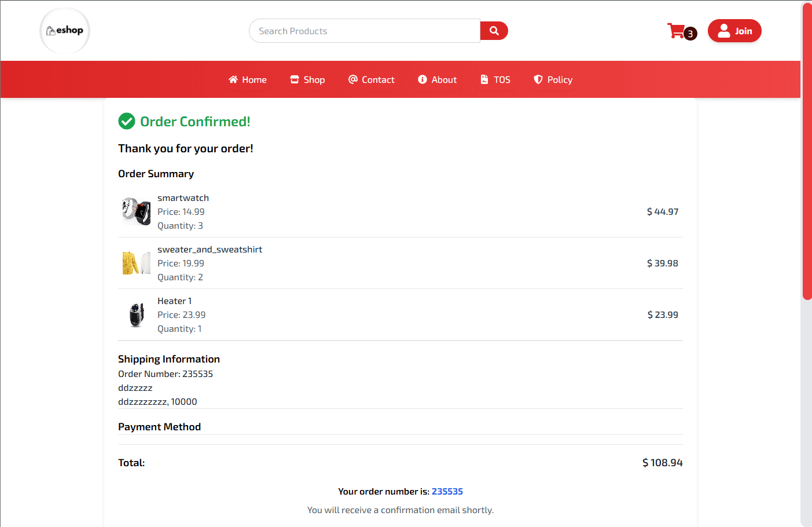Select the Home icon in navigation
812x527 pixels.
(233, 79)
